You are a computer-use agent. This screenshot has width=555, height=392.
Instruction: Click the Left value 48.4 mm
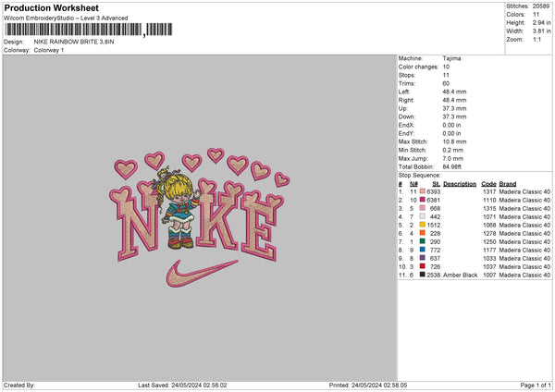pyautogui.click(x=454, y=92)
